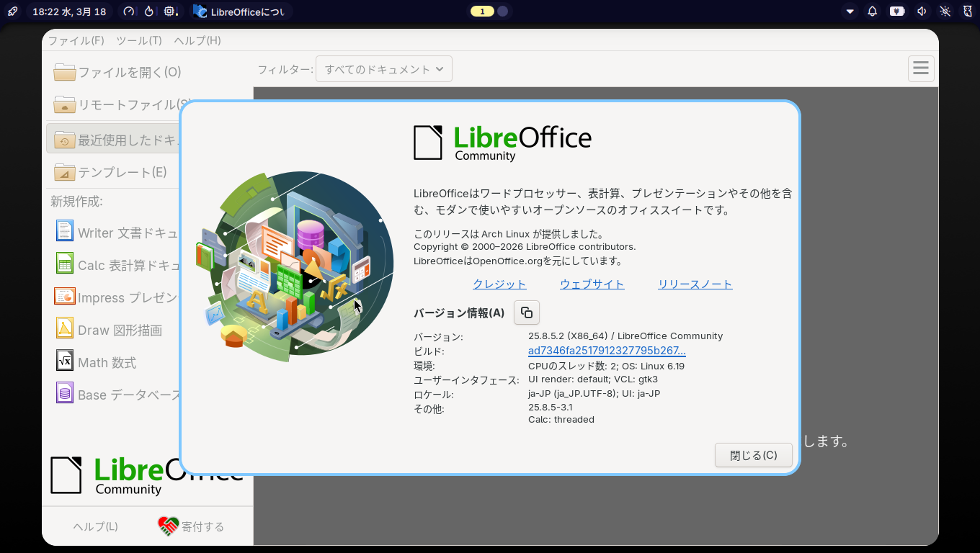Click the locale text "ja-JP (ja_JP.UTF-8); UI: ja-JP"
The height and width of the screenshot is (553, 980).
click(x=594, y=393)
